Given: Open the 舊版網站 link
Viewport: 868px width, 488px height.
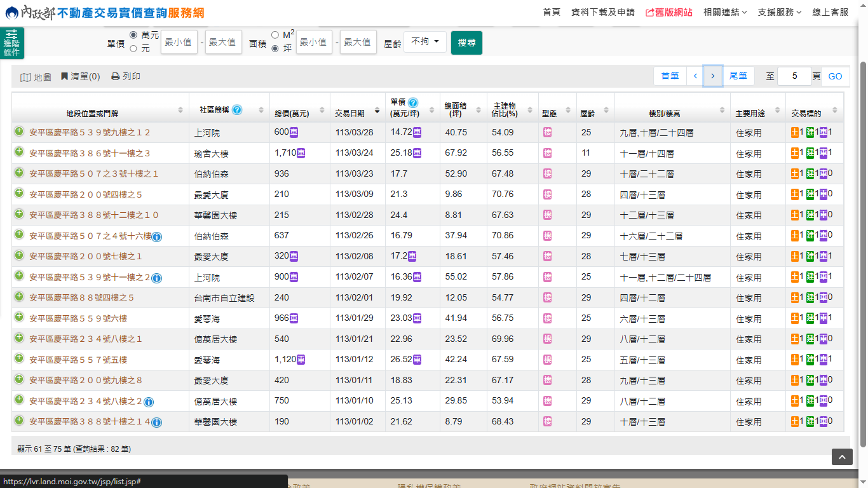Looking at the screenshot, I should pos(668,12).
